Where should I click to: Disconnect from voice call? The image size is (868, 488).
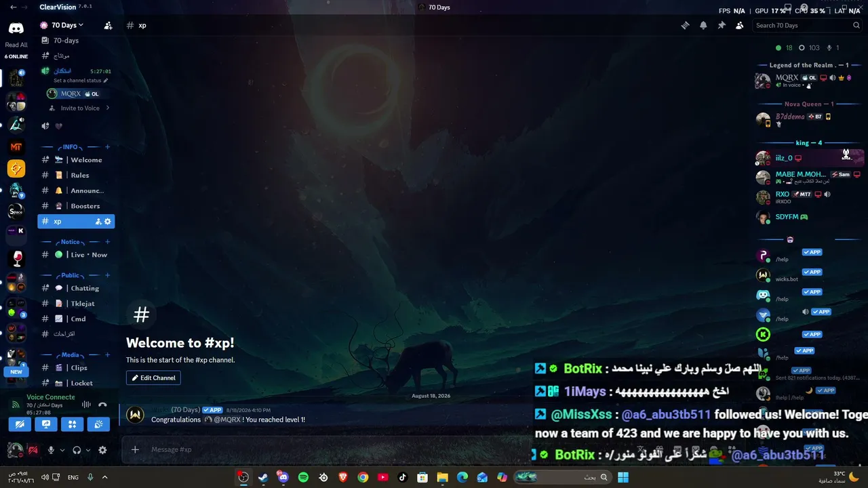pyautogui.click(x=102, y=405)
